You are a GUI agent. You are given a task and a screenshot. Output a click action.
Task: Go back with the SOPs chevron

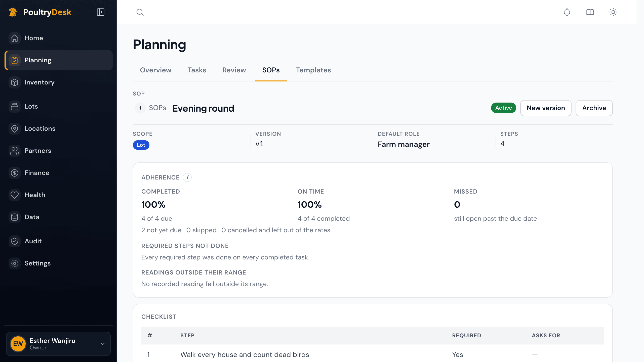click(140, 108)
